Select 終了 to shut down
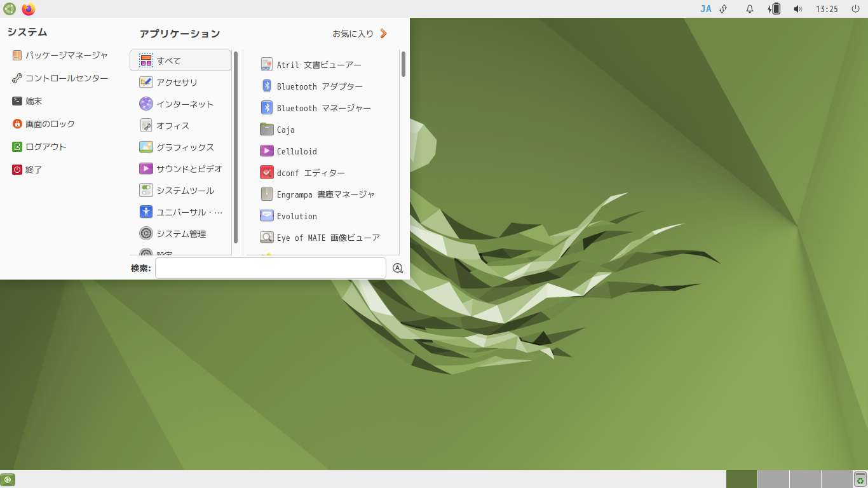 click(x=27, y=170)
